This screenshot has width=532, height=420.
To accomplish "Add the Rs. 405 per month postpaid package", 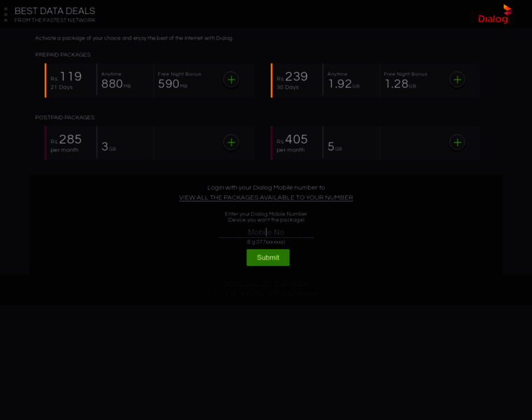I will coord(457,143).
